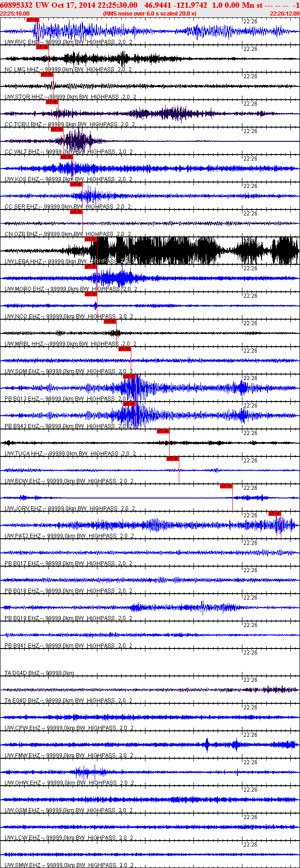Select the 'TA D04D BHZ' station label

click(22, 673)
